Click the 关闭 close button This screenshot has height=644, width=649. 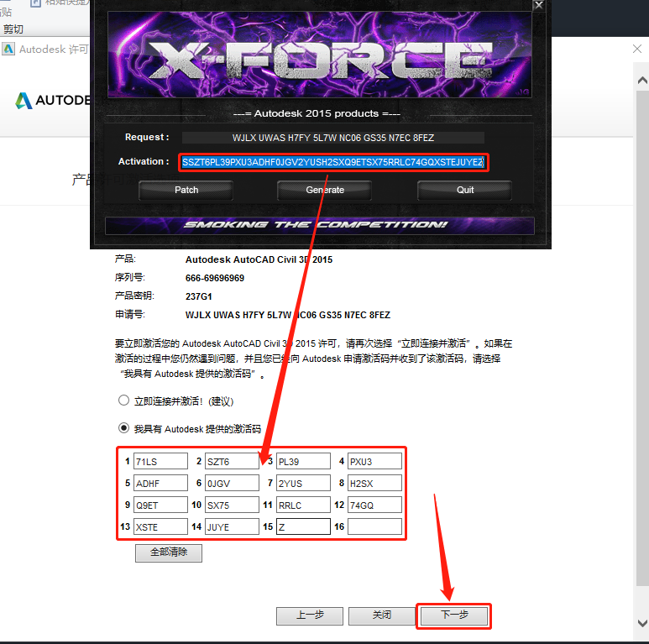[x=382, y=615]
